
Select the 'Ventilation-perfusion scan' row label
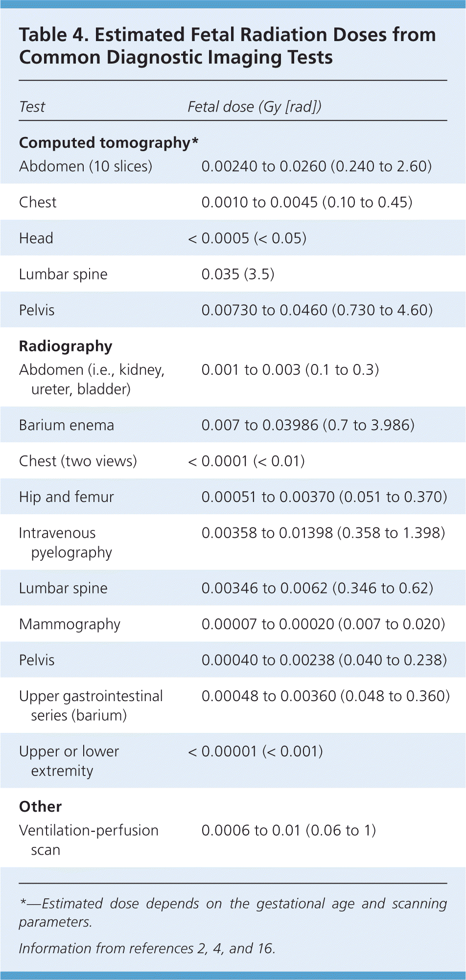tap(89, 840)
